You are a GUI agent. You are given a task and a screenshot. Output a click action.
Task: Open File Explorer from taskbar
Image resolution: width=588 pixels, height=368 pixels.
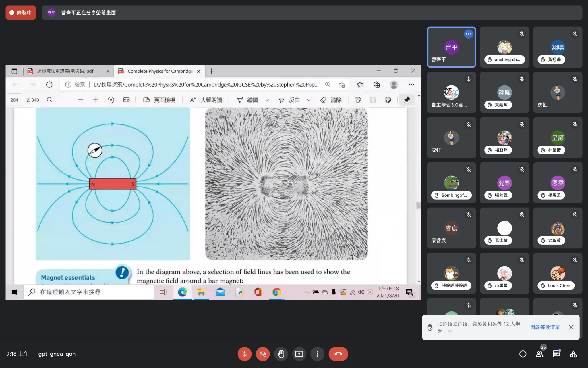(201, 292)
